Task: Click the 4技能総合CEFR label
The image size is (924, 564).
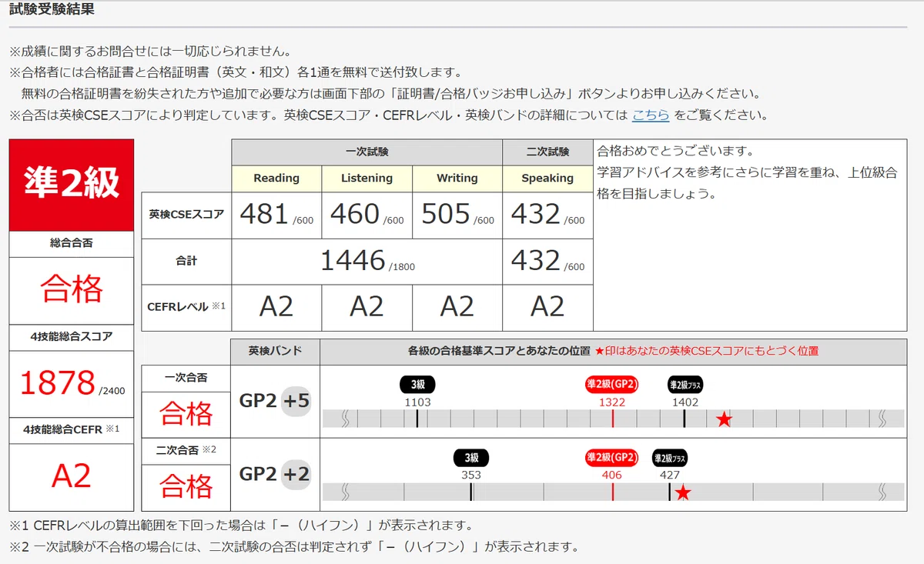Action: pos(72,430)
